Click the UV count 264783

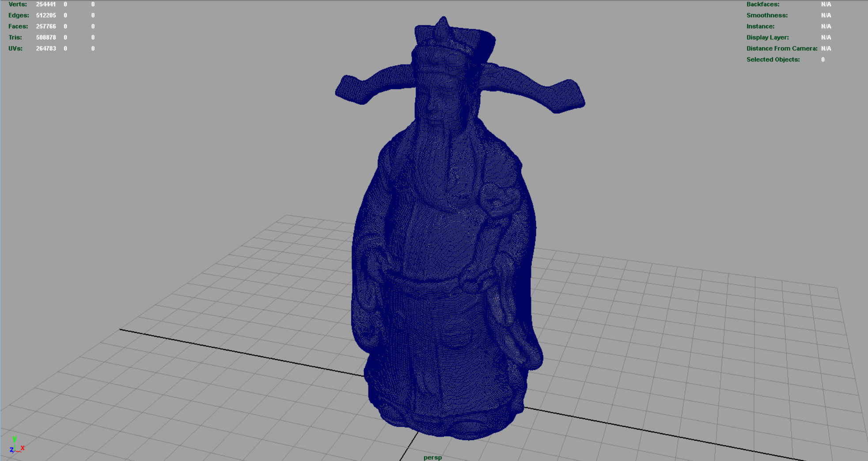(x=46, y=49)
